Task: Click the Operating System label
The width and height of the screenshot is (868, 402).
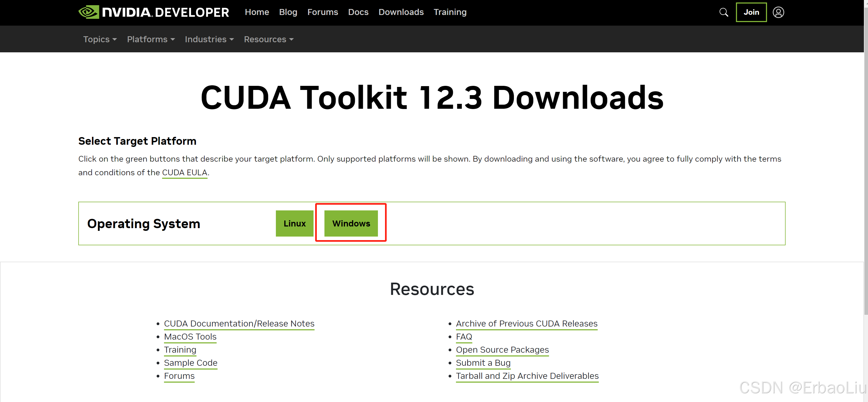Action: 144,224
